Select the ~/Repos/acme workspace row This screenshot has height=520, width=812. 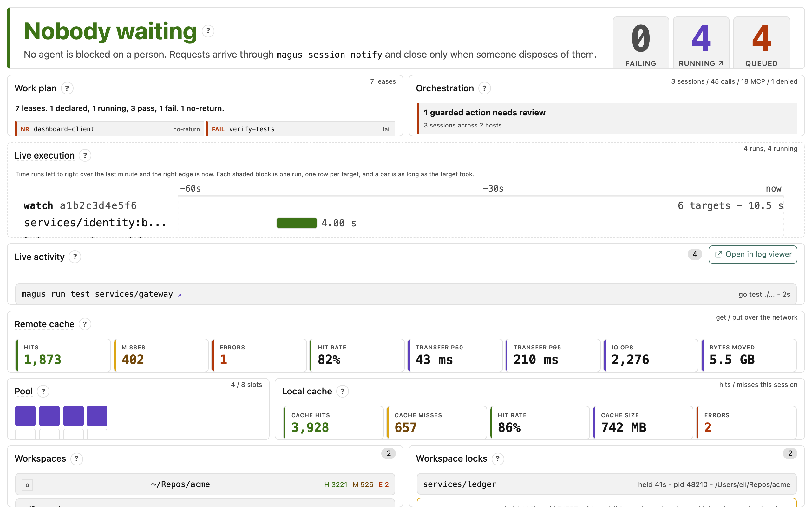pyautogui.click(x=205, y=484)
